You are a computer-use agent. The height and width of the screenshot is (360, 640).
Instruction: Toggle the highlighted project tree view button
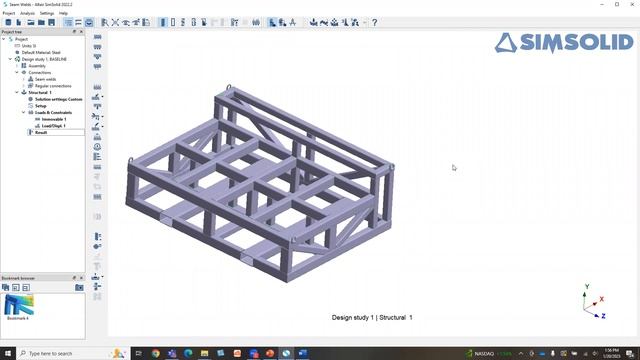click(68, 22)
